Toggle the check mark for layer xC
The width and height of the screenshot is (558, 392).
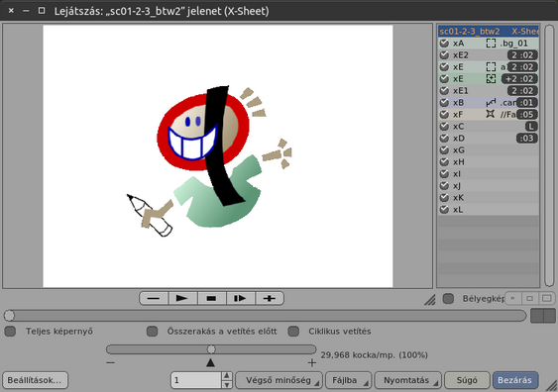click(444, 126)
